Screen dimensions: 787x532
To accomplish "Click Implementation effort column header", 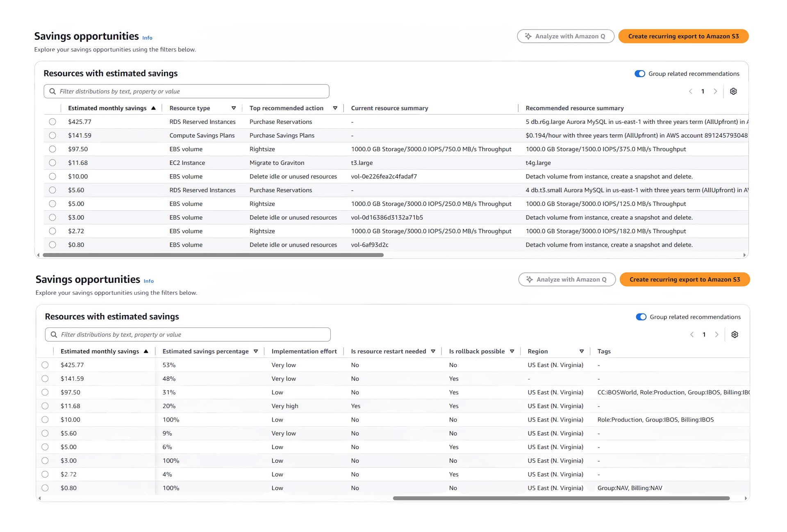I will [x=304, y=351].
